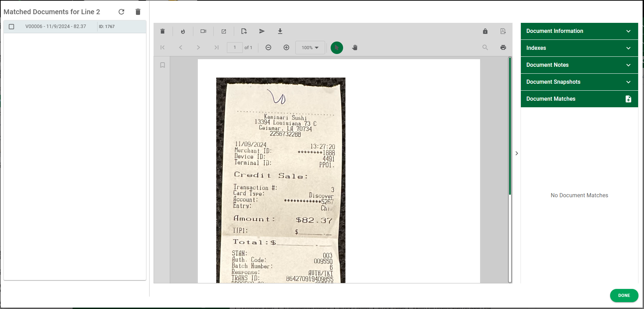Click the document viewer vertical scrollbar
Screen dimensions: 644x309
pos(510,126)
